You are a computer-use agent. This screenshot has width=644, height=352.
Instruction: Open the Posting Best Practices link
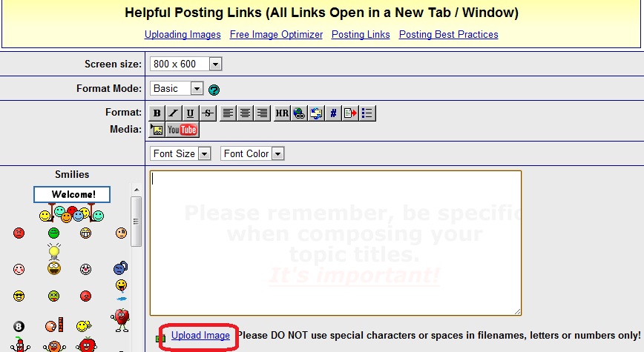448,35
